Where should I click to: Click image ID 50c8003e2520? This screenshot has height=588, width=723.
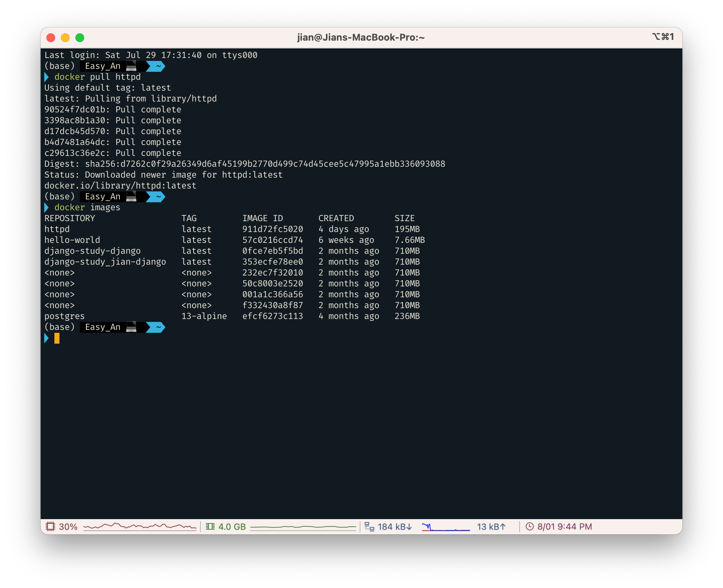(x=273, y=283)
